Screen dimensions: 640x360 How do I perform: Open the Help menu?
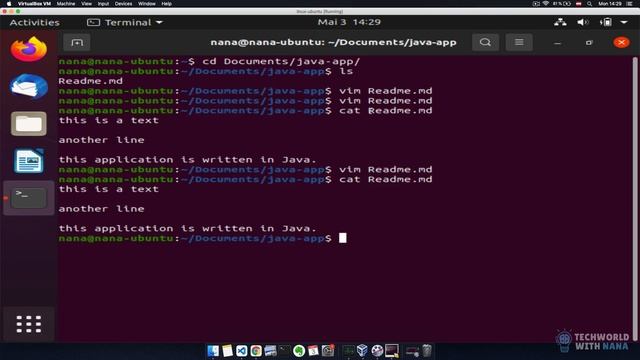tap(167, 4)
